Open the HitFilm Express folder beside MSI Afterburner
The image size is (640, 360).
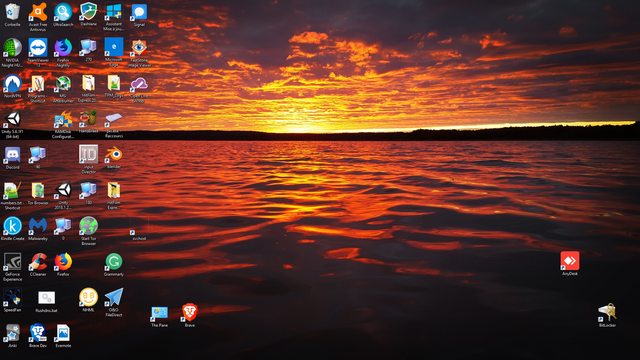(88, 84)
